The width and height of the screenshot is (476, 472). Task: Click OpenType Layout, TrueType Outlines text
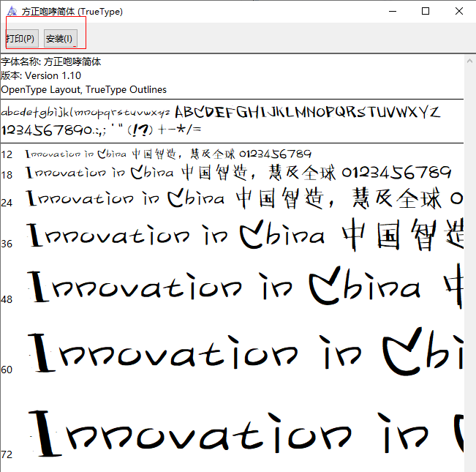pos(83,89)
